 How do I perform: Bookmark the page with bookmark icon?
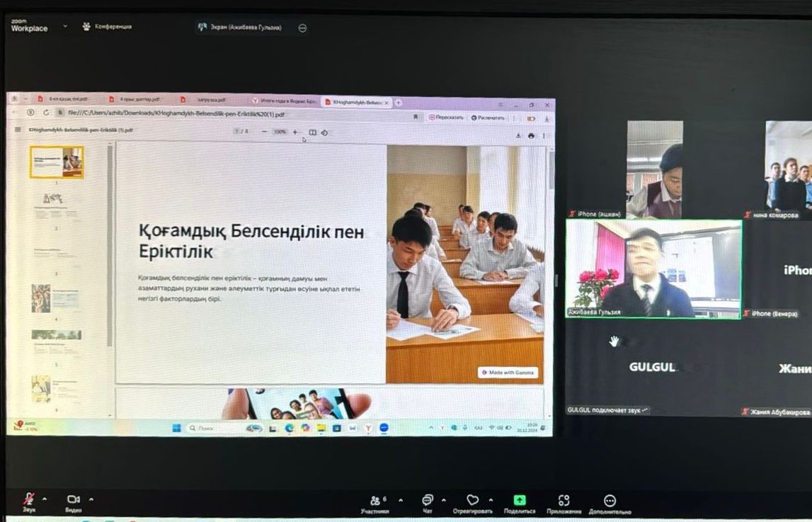click(416, 118)
